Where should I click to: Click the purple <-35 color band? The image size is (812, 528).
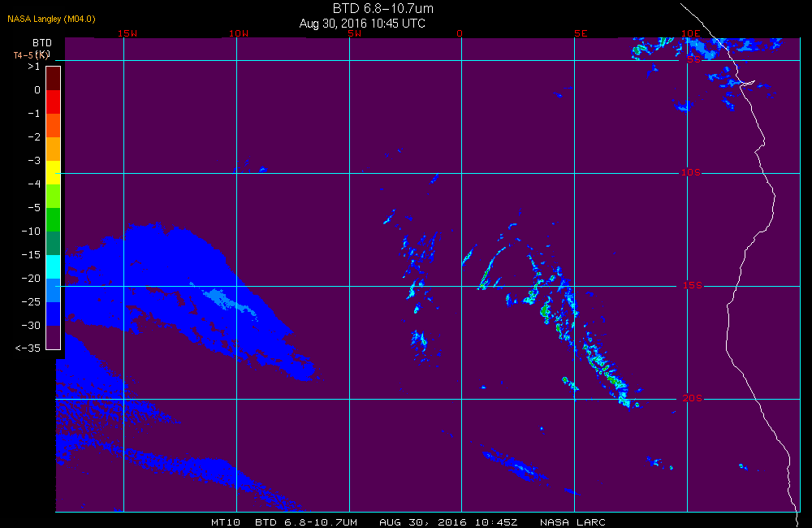(54, 337)
